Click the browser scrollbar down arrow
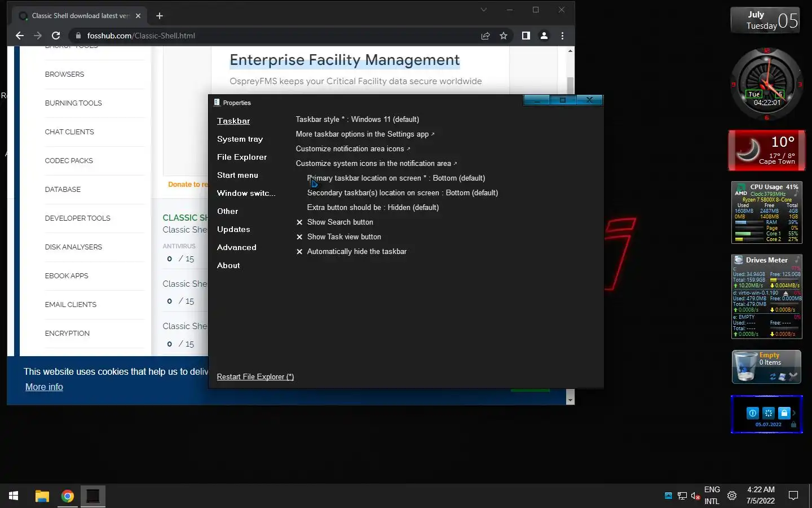Image resolution: width=812 pixels, height=508 pixels. [570, 400]
